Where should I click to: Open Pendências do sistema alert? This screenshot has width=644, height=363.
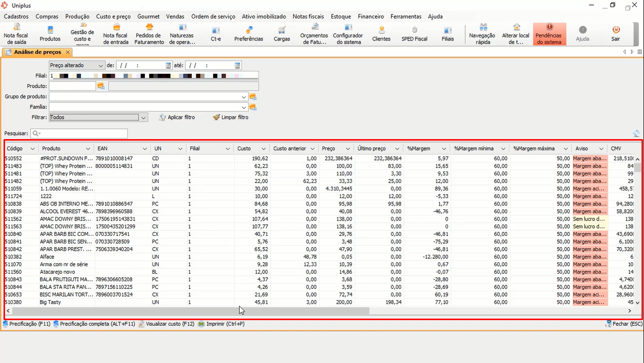(549, 34)
